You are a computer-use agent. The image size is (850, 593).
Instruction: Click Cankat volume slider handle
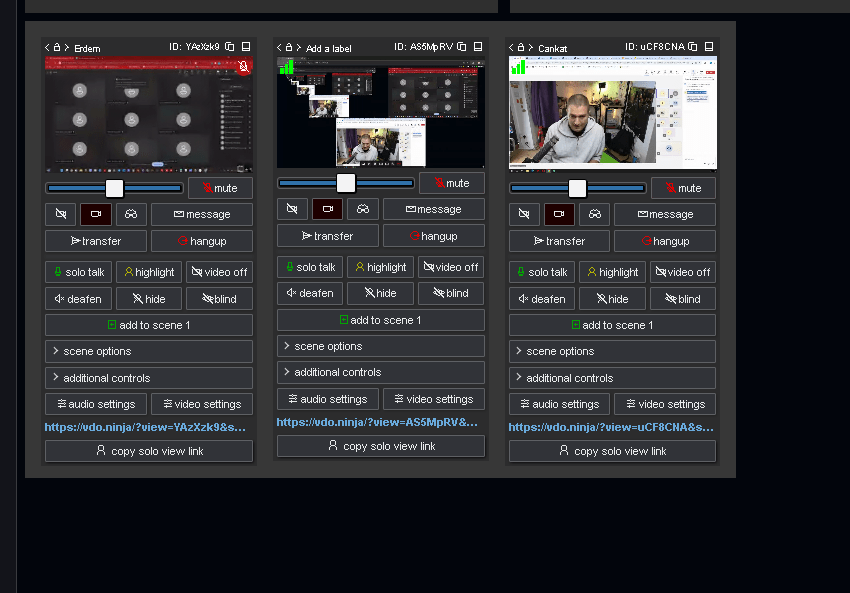(577, 189)
